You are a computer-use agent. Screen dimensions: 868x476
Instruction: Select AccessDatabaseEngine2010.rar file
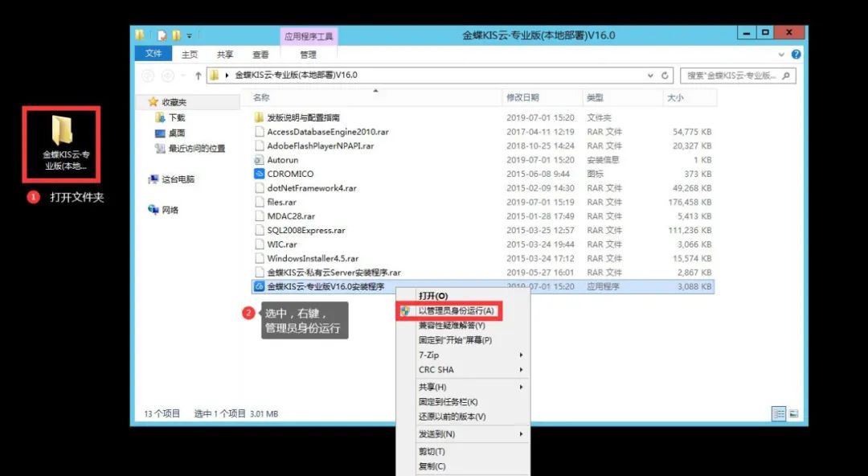coord(328,132)
